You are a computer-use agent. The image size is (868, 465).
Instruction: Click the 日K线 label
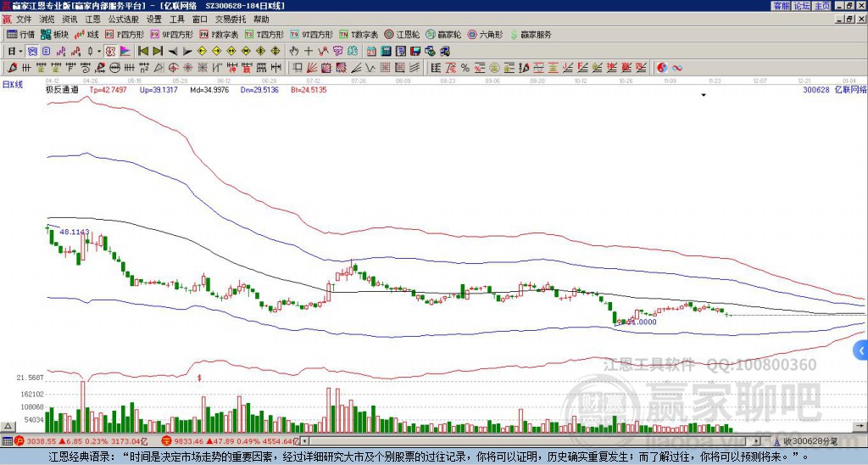point(12,84)
